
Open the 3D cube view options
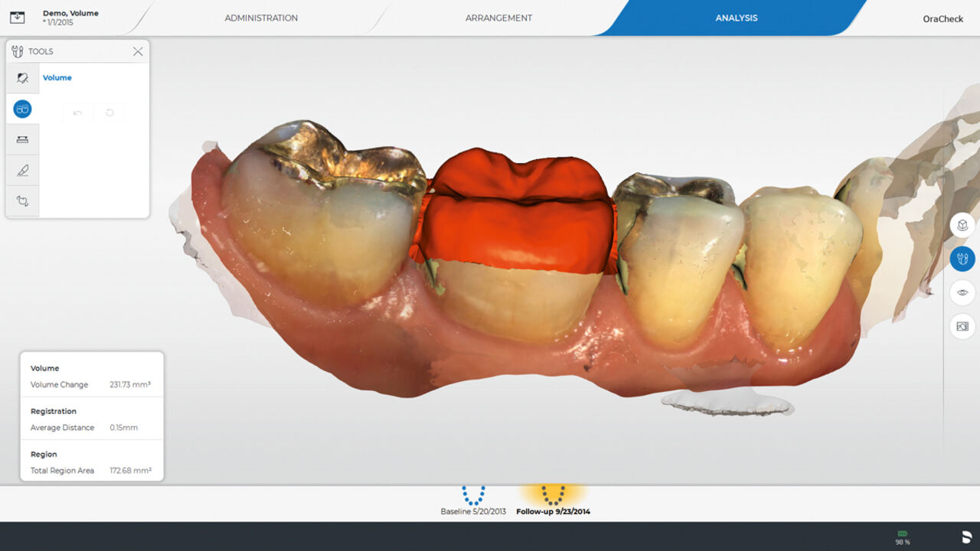click(962, 226)
